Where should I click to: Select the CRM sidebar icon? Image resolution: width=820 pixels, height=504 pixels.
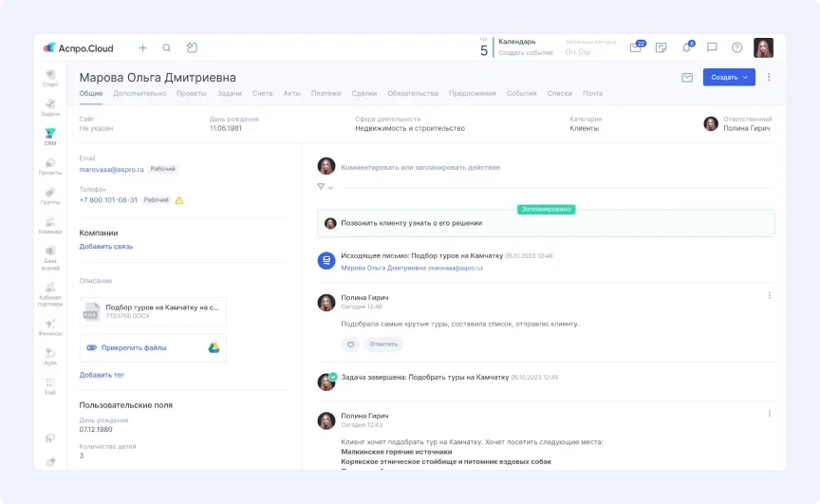pos(50,137)
